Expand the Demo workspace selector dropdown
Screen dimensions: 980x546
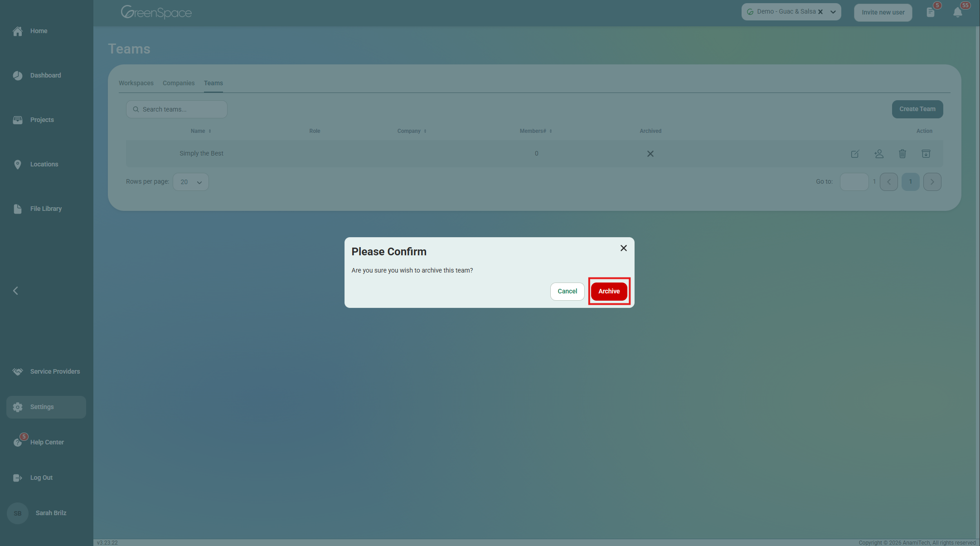tap(833, 12)
